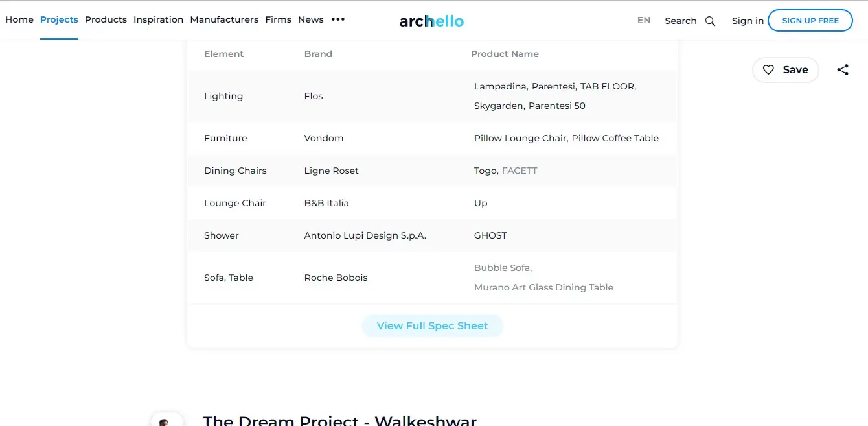Click View Full Spec Sheet button
The image size is (868, 426).
432,325
